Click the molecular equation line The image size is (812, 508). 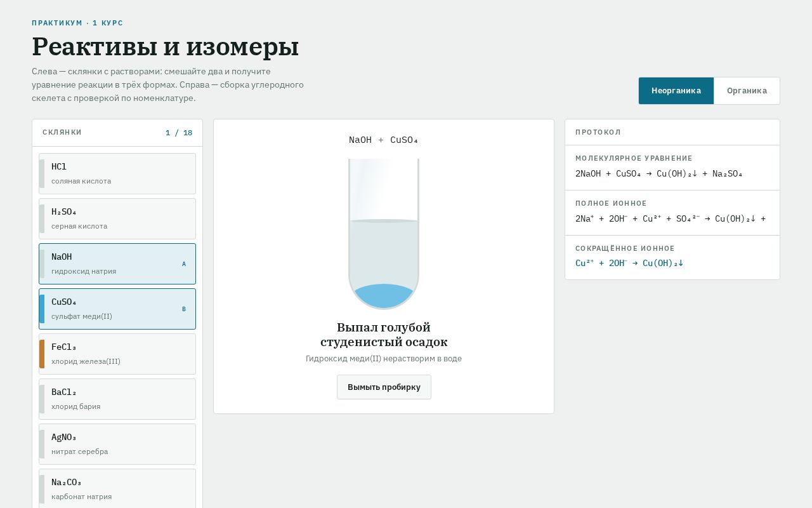click(659, 173)
